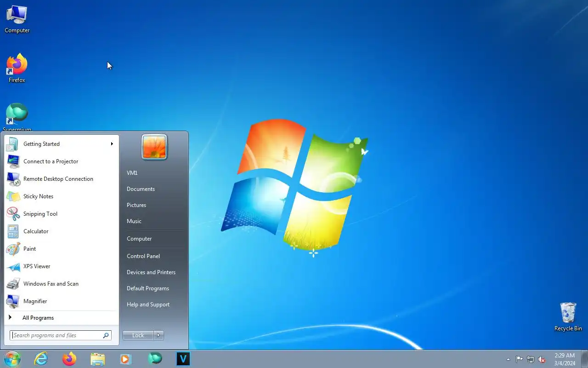Open the V application in taskbar
The image size is (588, 368).
pyautogui.click(x=183, y=359)
